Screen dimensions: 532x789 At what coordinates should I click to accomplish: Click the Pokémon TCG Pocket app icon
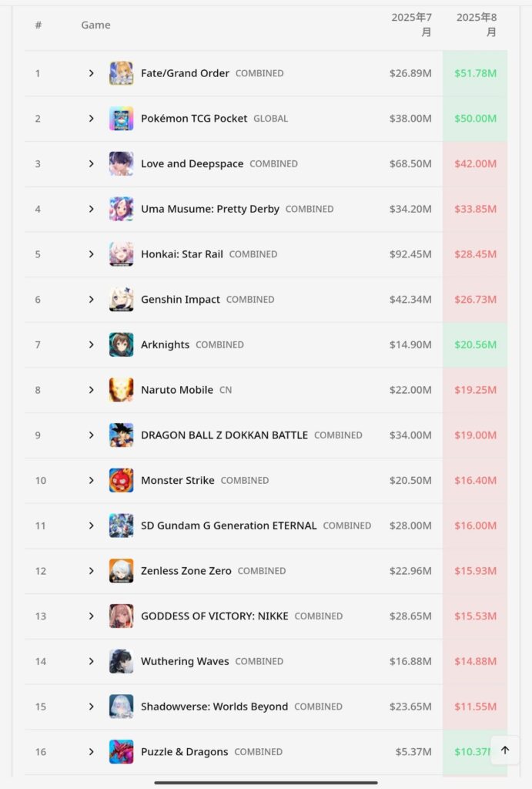coord(121,118)
